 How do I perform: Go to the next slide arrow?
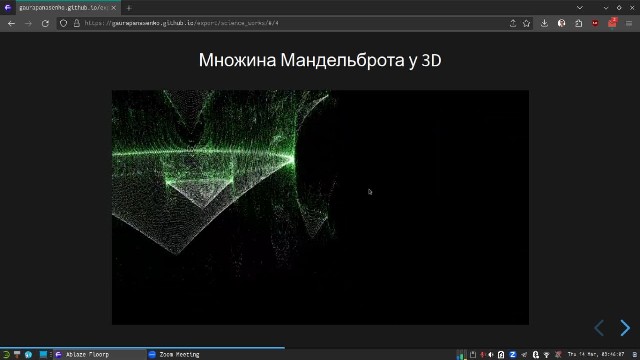click(625, 328)
